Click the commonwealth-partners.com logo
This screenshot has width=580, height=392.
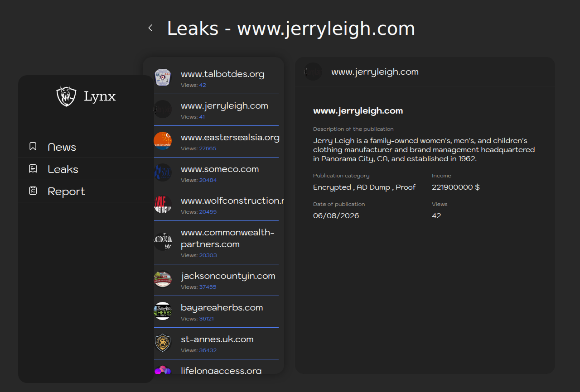coord(163,242)
